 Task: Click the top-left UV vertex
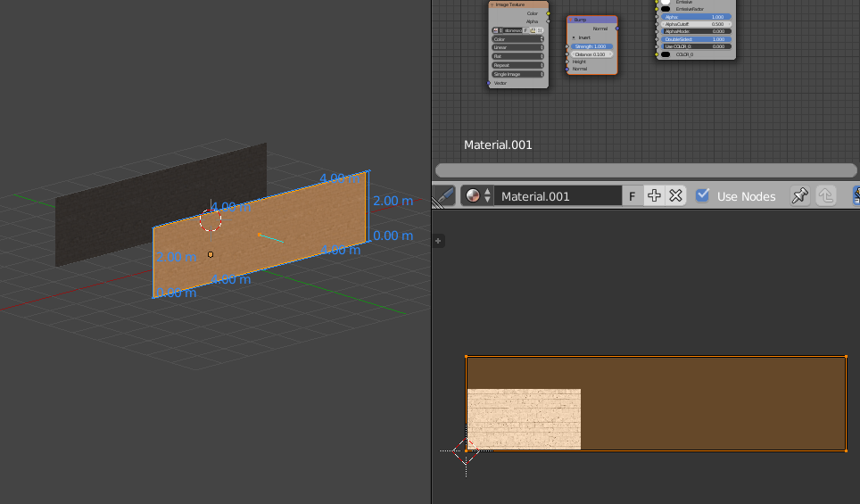point(467,357)
